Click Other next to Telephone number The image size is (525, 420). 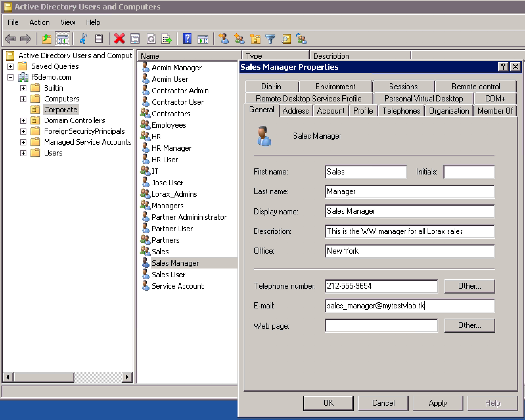(470, 286)
